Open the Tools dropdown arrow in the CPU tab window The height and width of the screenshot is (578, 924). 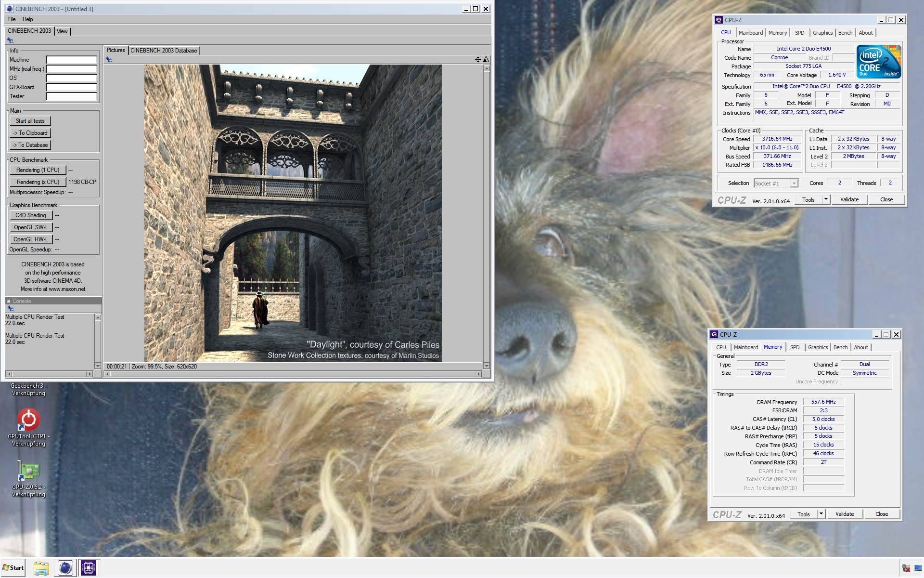coord(826,199)
